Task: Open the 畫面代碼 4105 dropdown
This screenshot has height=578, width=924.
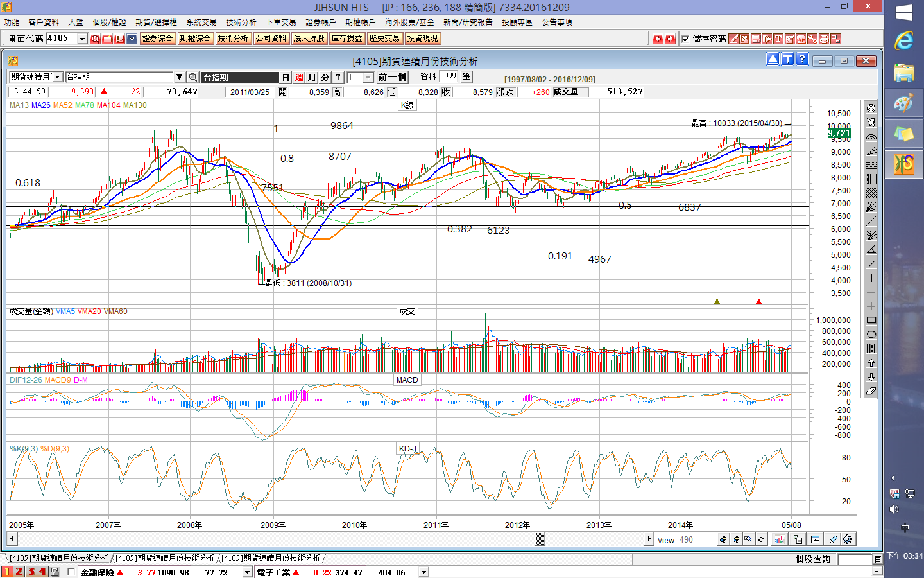Action: pos(82,39)
